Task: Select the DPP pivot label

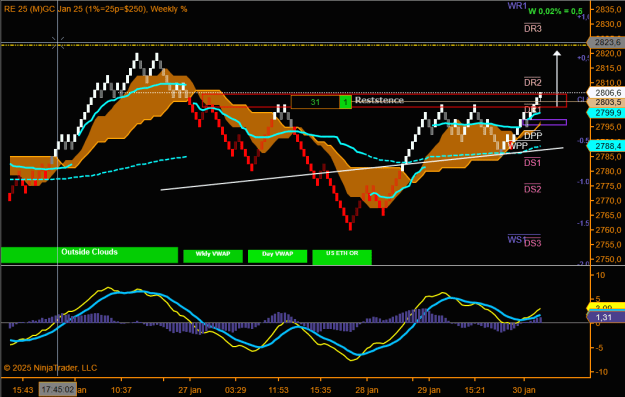Action: pyautogui.click(x=533, y=136)
